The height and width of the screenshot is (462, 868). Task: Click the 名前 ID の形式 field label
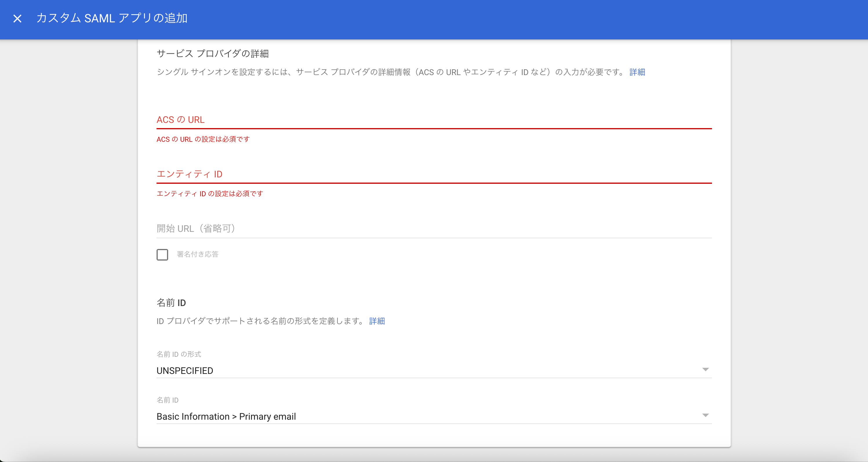tap(179, 354)
